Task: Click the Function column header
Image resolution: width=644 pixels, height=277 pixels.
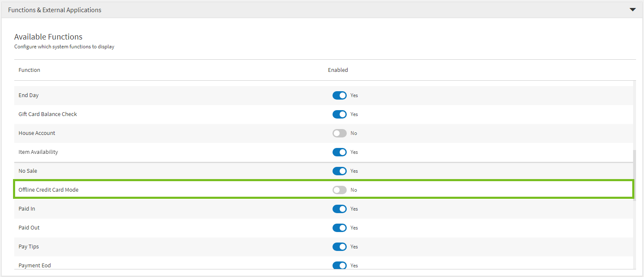Action: pos(29,70)
